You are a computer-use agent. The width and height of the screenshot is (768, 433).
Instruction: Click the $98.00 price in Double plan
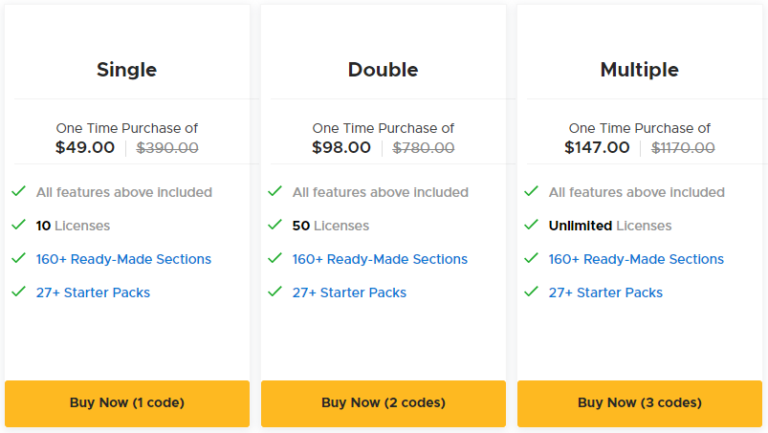click(x=341, y=148)
